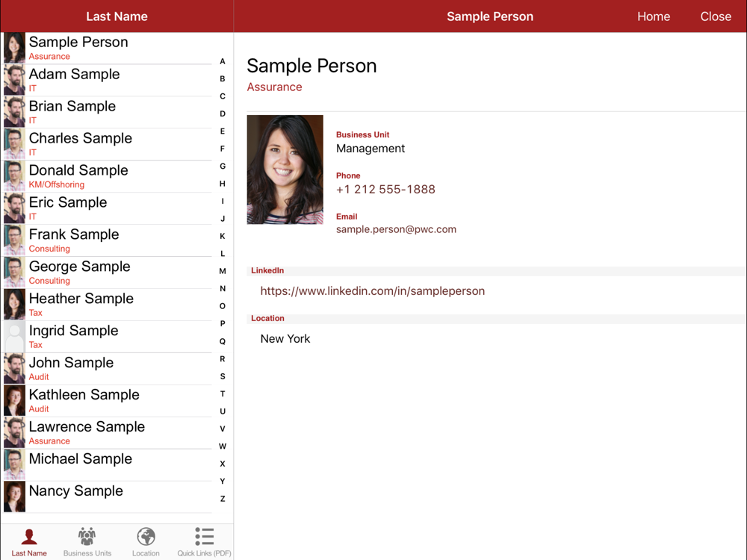Select Kathleen Sample name in list
Screen dimensions: 747x560
coord(84,395)
